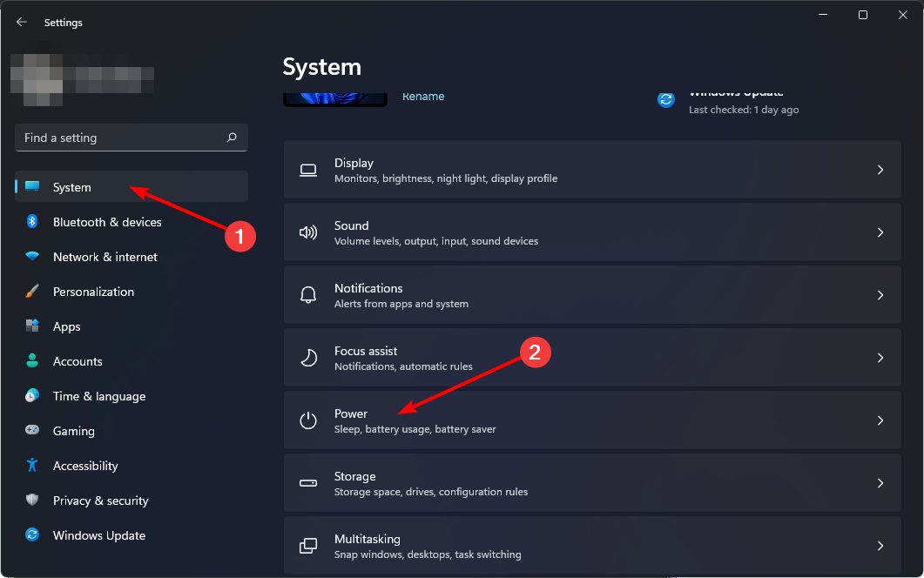
Task: Select System in the sidebar
Action: (132, 187)
